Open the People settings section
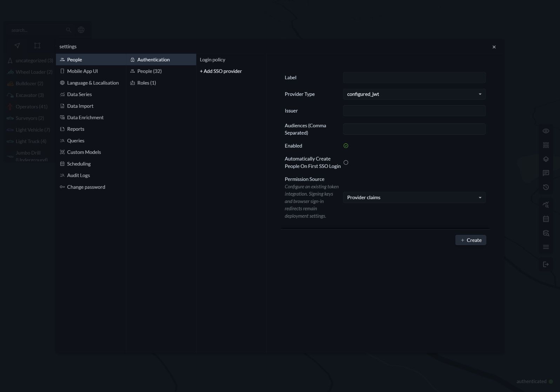 click(x=91, y=60)
